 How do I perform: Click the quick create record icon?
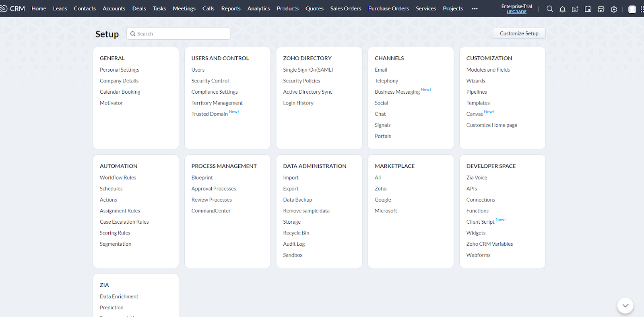[575, 9]
